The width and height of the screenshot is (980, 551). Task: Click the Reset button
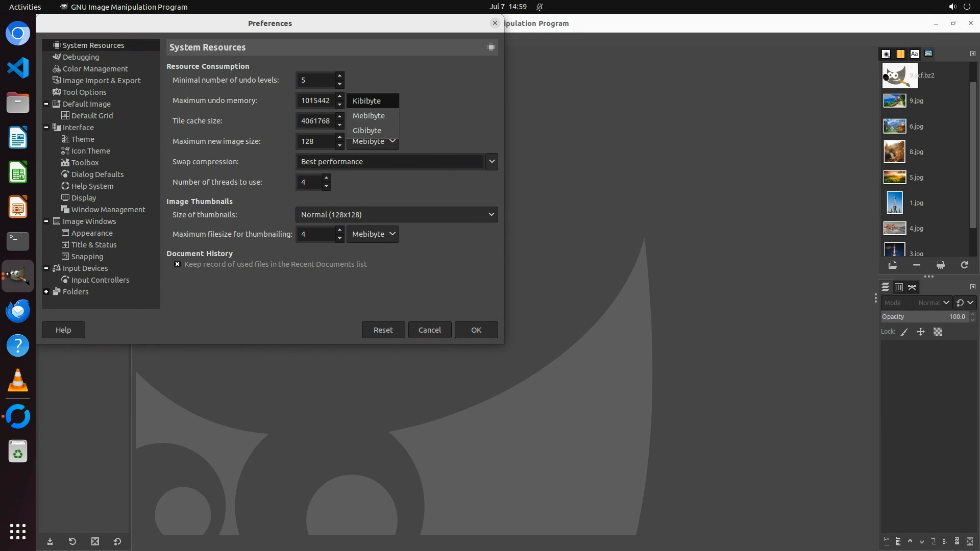tap(383, 330)
